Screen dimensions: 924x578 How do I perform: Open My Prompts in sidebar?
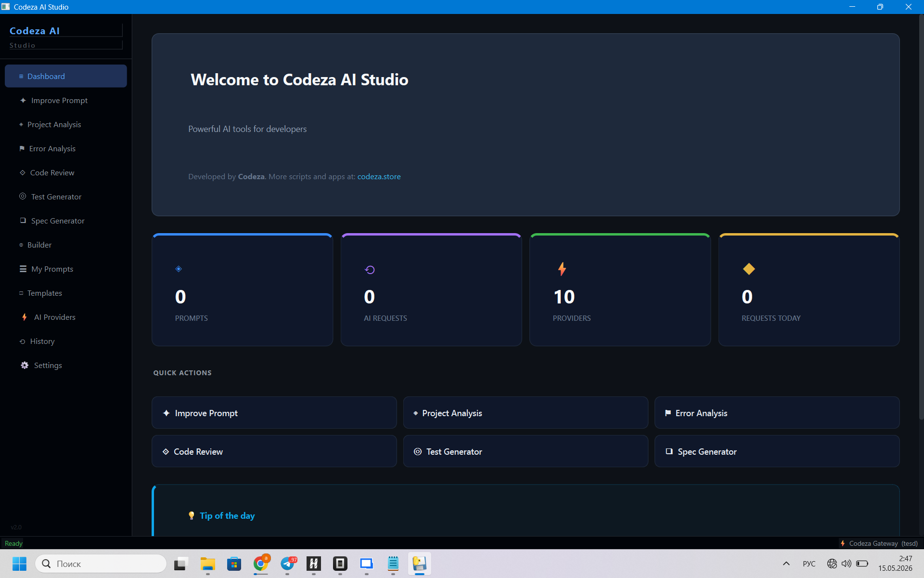[x=66, y=269]
